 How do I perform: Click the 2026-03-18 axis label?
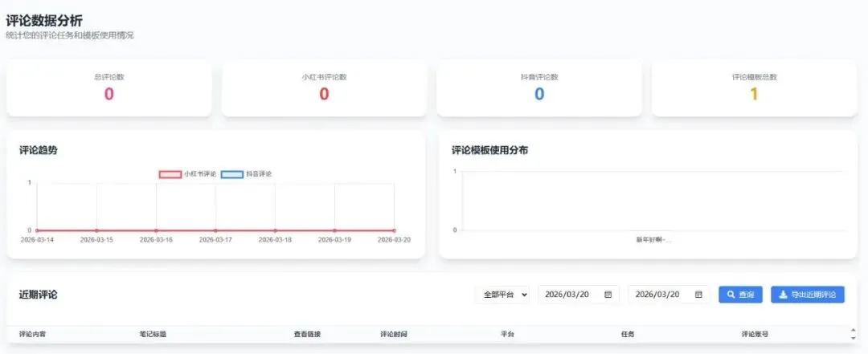click(x=275, y=240)
